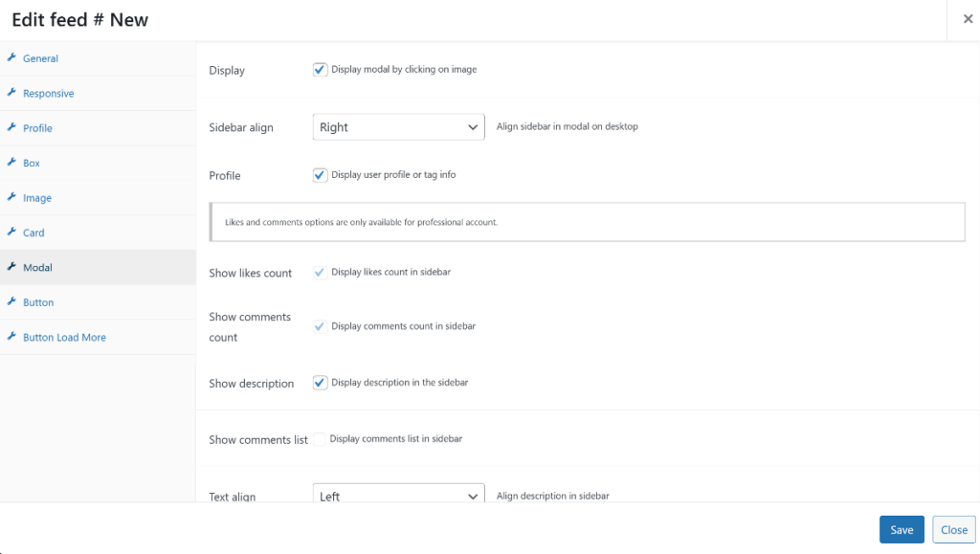Click the professional account notice banner
980x554 pixels.
pos(587,222)
